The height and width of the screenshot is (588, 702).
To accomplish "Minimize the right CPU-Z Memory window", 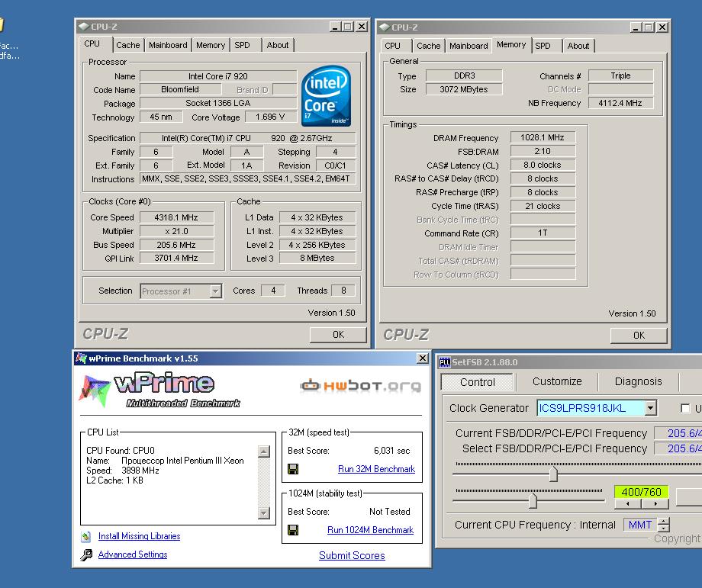I will [x=636, y=27].
